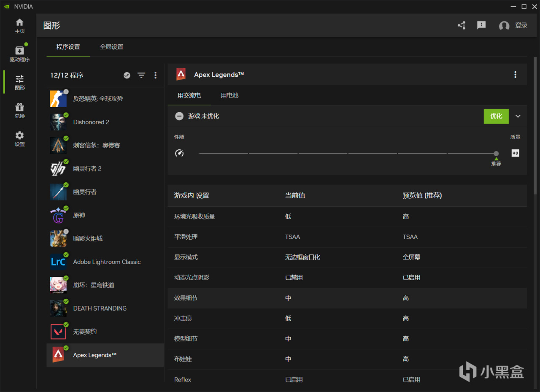540x392 pixels.
Task: Click the green 优化 button
Action: pos(496,116)
